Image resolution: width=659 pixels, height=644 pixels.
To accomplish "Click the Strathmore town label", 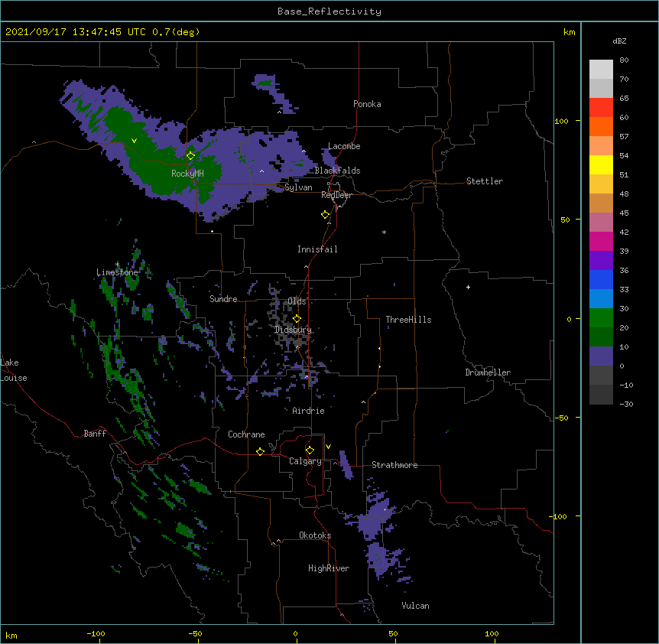I will [394, 465].
